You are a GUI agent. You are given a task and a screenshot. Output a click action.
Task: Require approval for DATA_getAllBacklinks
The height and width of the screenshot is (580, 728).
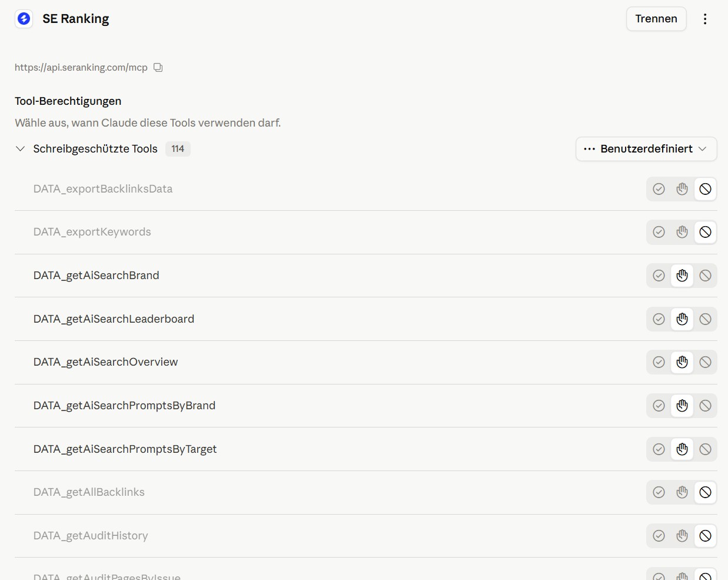click(x=682, y=492)
